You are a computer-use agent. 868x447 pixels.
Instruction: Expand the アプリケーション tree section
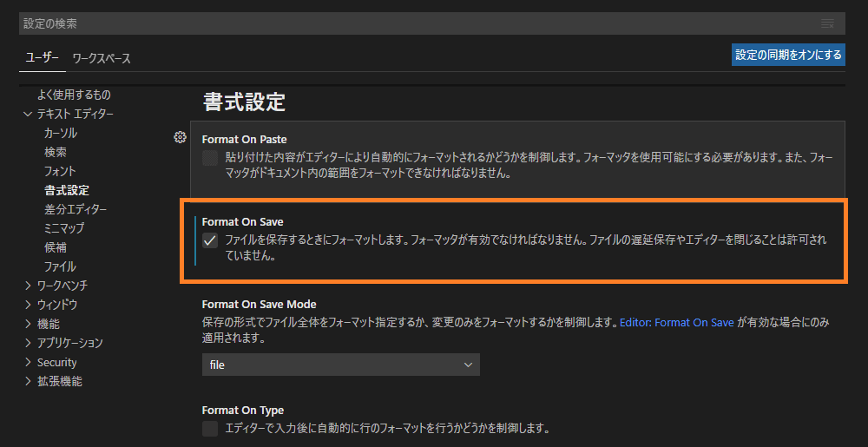28,343
